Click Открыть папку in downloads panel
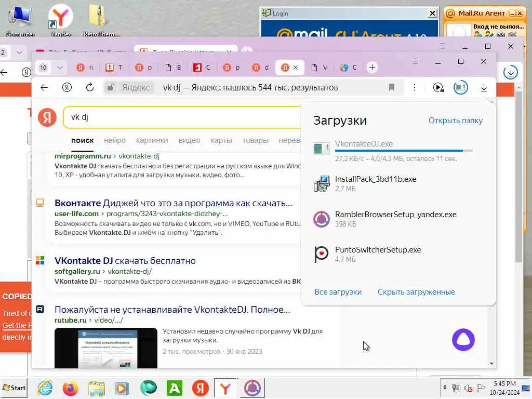The width and height of the screenshot is (532, 399). pos(455,121)
